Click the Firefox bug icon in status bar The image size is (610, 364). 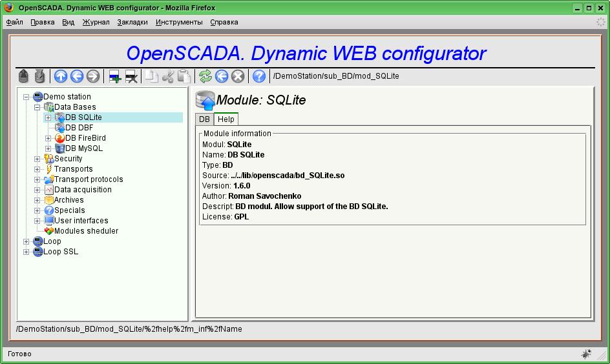point(586,354)
